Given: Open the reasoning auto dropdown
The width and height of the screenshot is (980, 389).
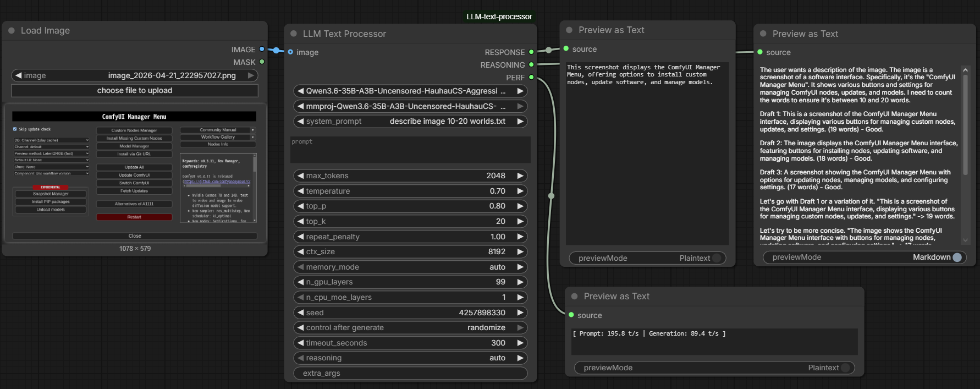Looking at the screenshot, I should click(x=410, y=358).
